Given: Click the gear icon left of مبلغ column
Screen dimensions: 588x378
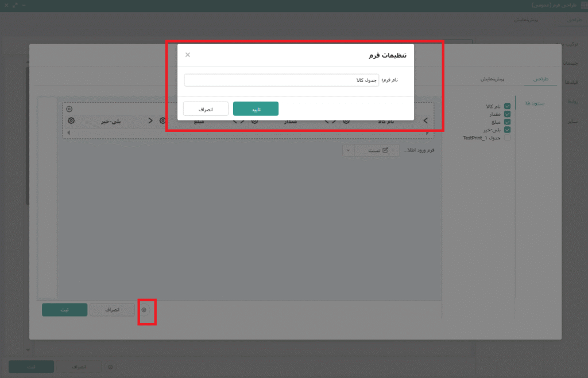Looking at the screenshot, I should (x=163, y=120).
